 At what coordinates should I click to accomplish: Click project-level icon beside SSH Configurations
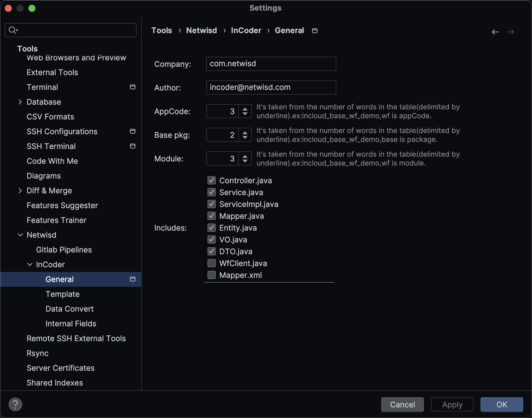133,131
